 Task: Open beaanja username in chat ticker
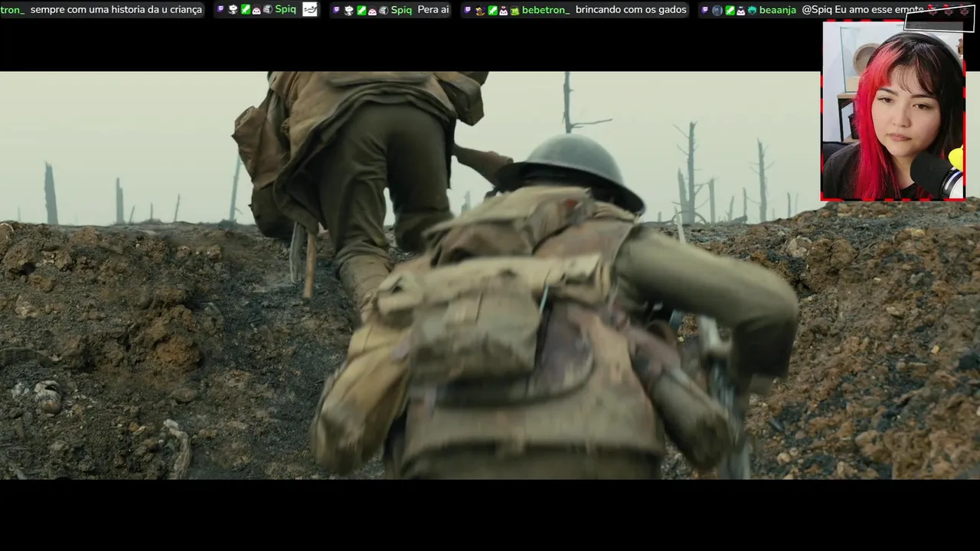tap(777, 10)
